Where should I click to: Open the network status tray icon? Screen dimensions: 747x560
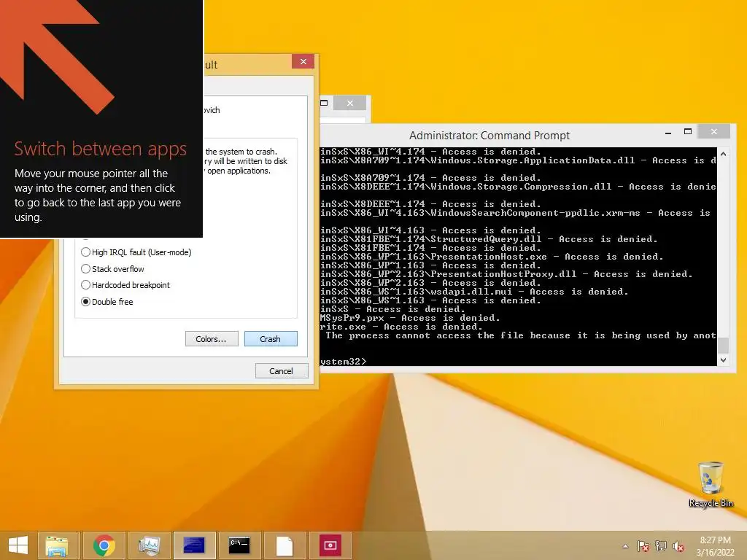(x=661, y=546)
